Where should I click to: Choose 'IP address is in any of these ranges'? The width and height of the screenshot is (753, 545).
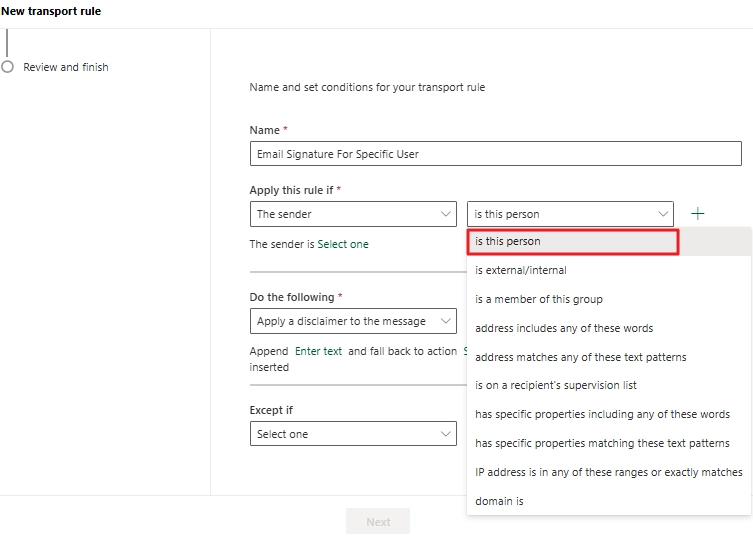pos(609,472)
